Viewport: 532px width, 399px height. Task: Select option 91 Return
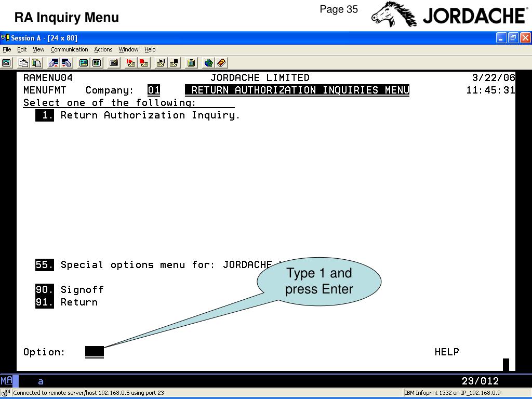[x=66, y=302]
